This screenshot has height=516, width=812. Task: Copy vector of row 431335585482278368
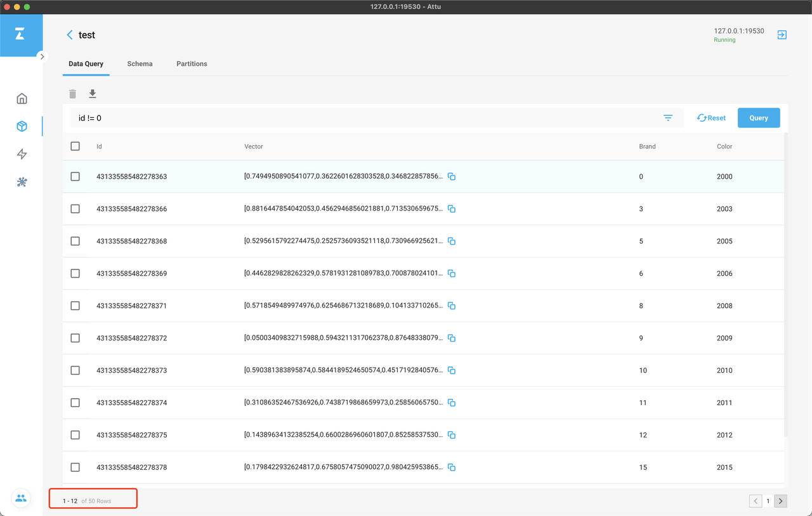[x=452, y=241]
